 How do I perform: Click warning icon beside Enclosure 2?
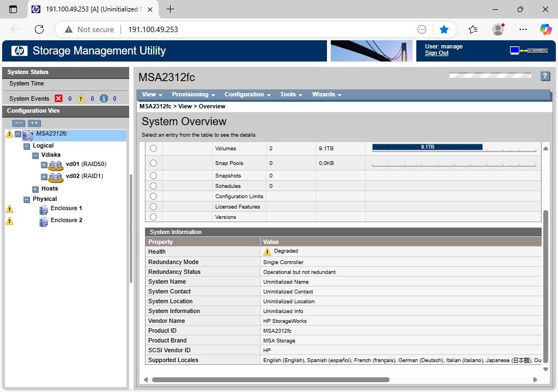[10, 221]
